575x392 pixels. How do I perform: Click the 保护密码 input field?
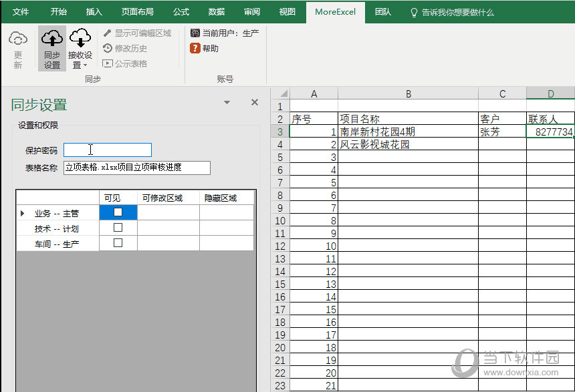tap(108, 150)
